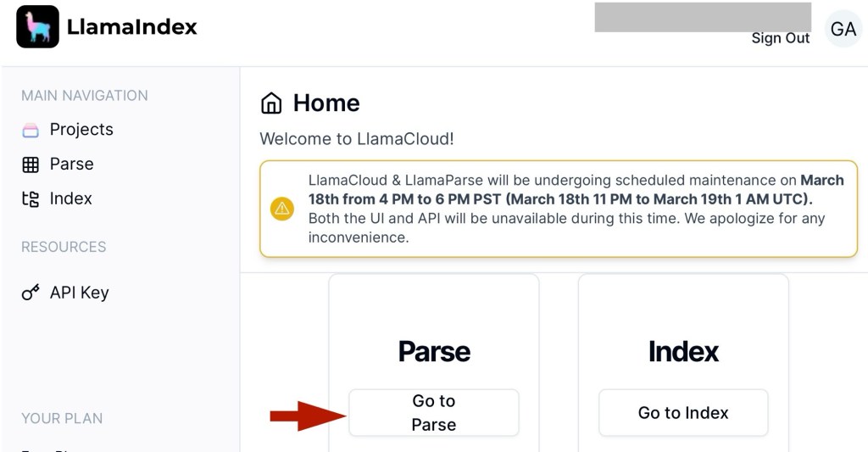This screenshot has width=868, height=452.
Task: Click the Parse card heading
Action: [434, 351]
